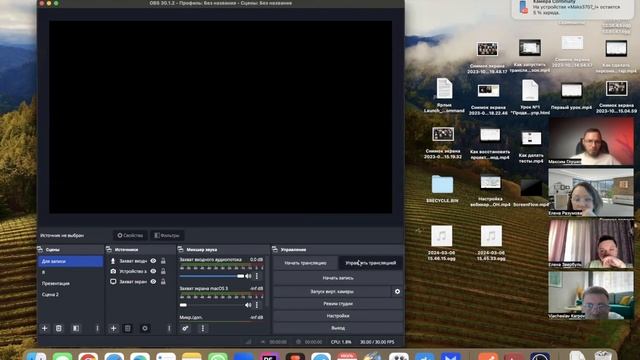Open options dots for Захват экрана macOS 3

257,305
